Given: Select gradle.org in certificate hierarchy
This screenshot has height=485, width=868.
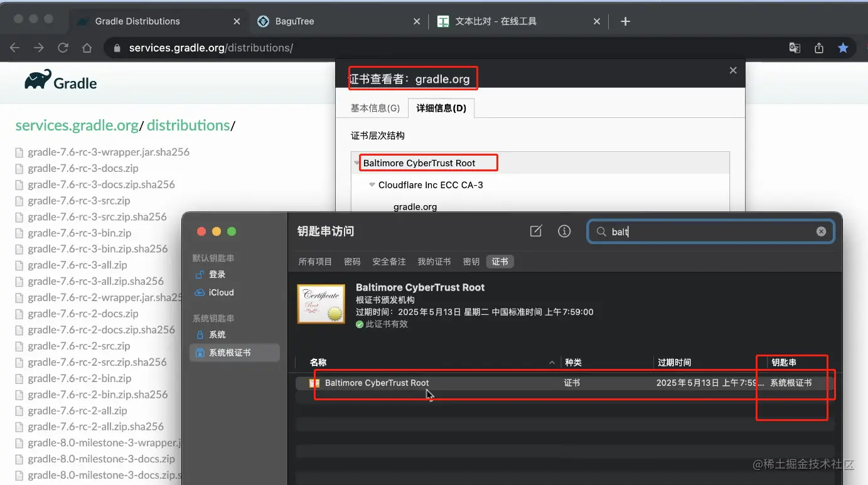Looking at the screenshot, I should click(415, 206).
